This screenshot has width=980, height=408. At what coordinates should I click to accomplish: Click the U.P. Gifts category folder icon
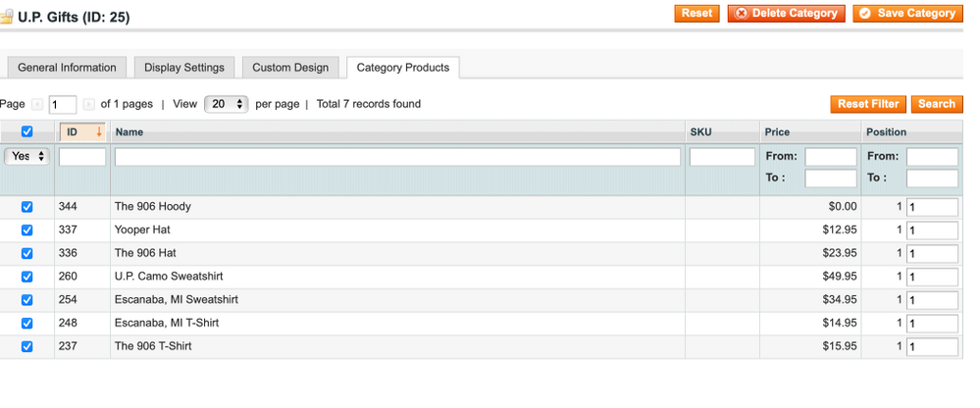point(7,17)
